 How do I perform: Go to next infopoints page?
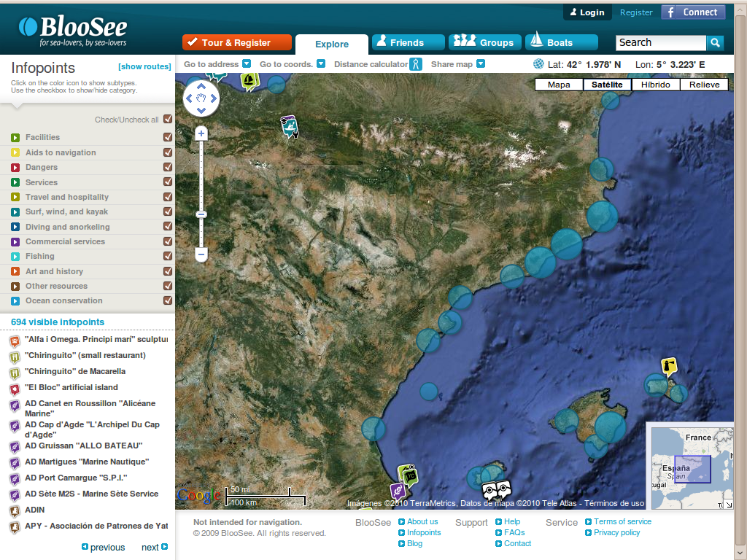(155, 547)
